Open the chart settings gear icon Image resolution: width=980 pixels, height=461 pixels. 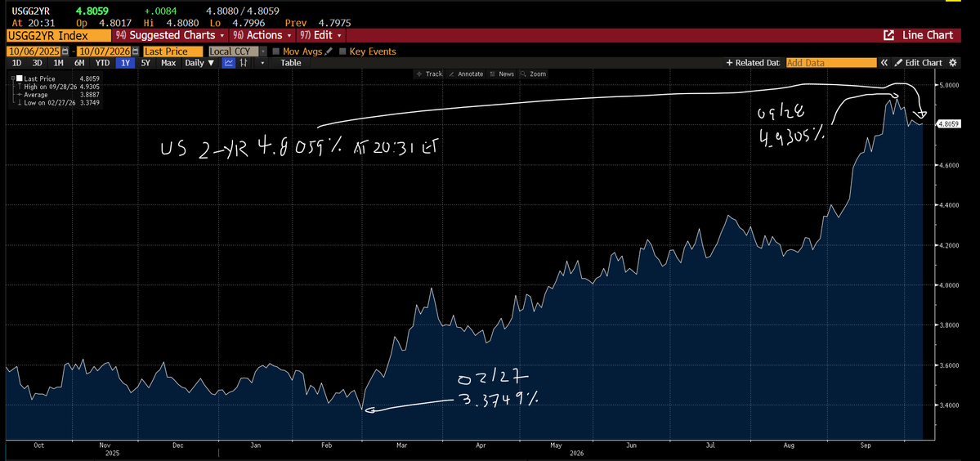coord(953,62)
